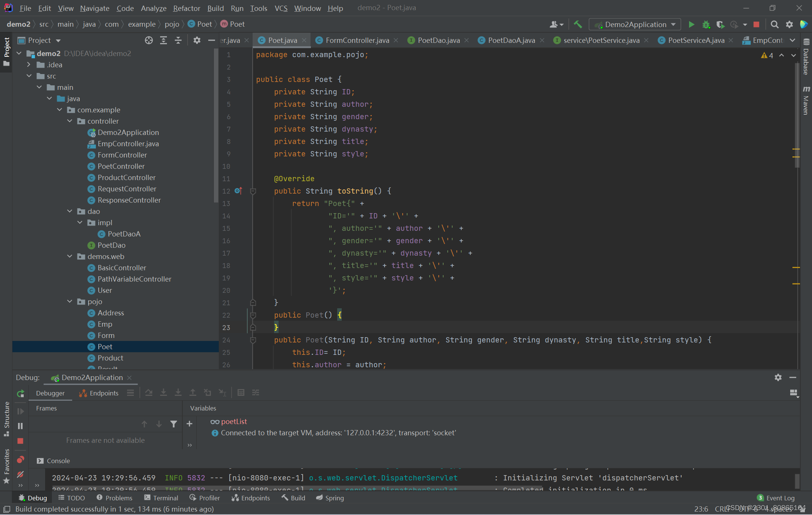Expand the .idea folder
Image resolution: width=812 pixels, height=515 pixels.
pos(29,65)
